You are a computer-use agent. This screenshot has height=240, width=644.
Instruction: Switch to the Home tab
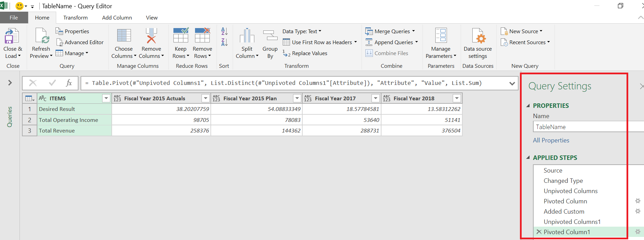(42, 17)
